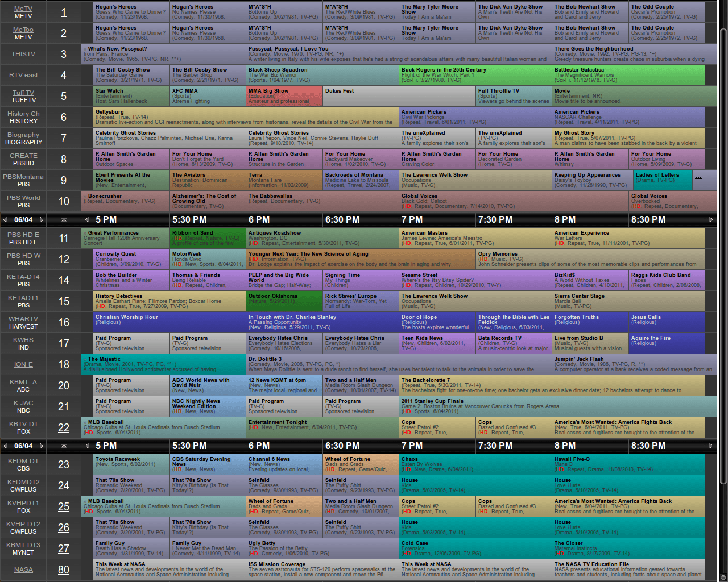Select 5:30 PM header above channel 11
The image size is (728, 582).
[x=208, y=219]
